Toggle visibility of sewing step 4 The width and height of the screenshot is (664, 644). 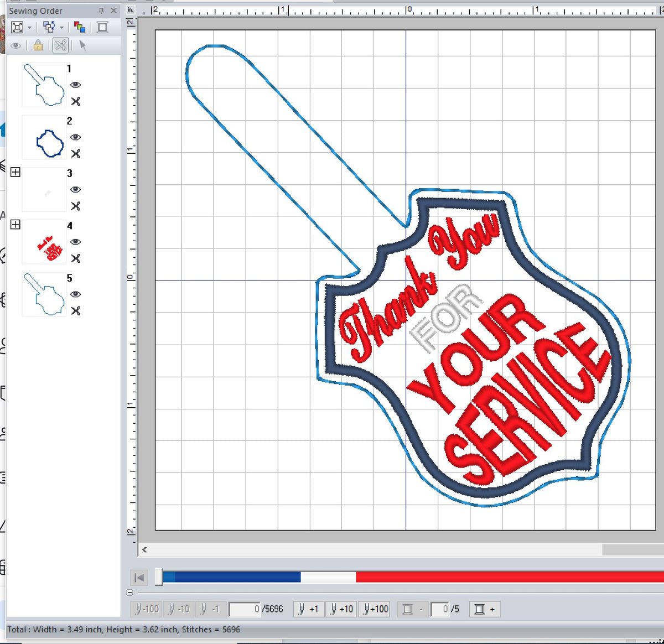[76, 242]
